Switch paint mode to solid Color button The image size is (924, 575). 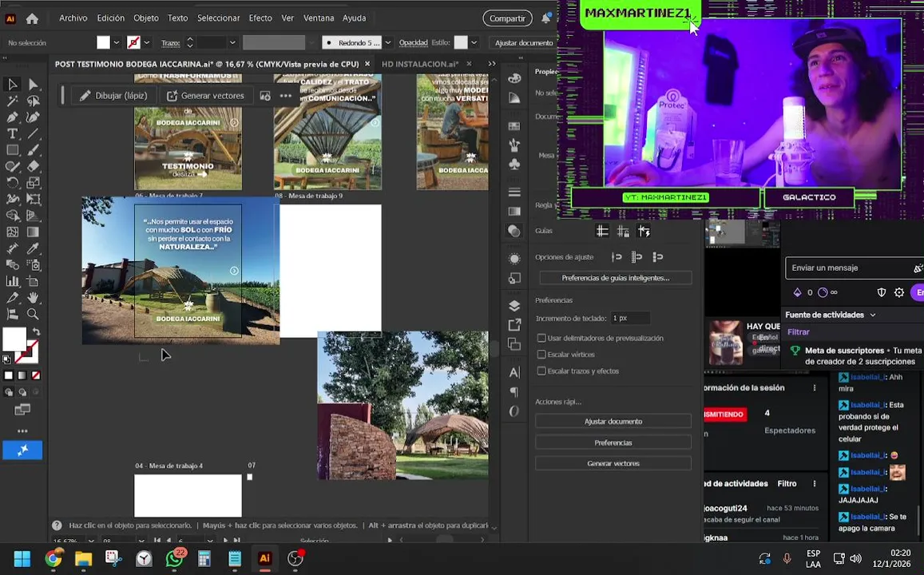click(8, 375)
